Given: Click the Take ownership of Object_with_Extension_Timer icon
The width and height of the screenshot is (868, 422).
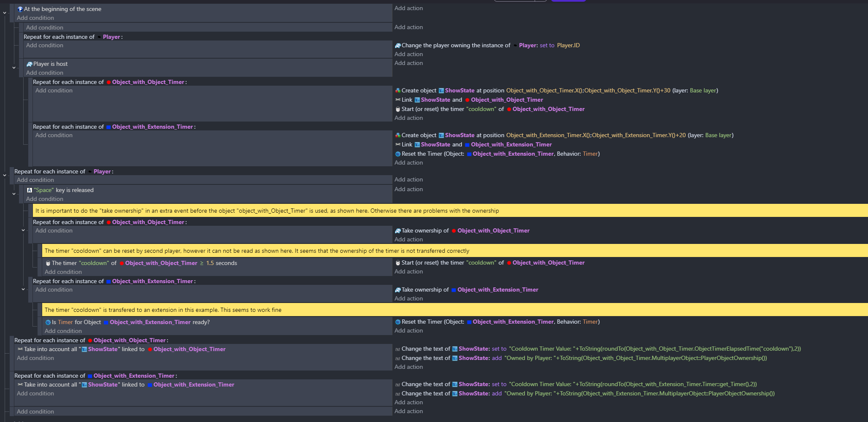Looking at the screenshot, I should pos(397,290).
